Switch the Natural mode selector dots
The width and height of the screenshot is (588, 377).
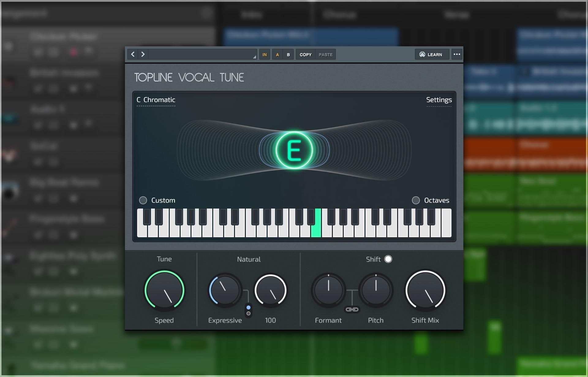click(248, 310)
